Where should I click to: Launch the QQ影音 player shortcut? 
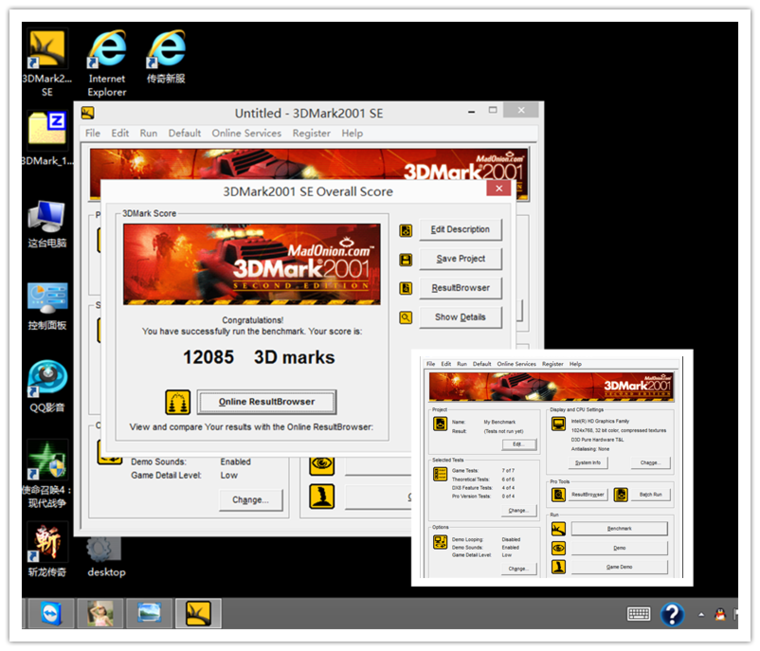[47, 385]
